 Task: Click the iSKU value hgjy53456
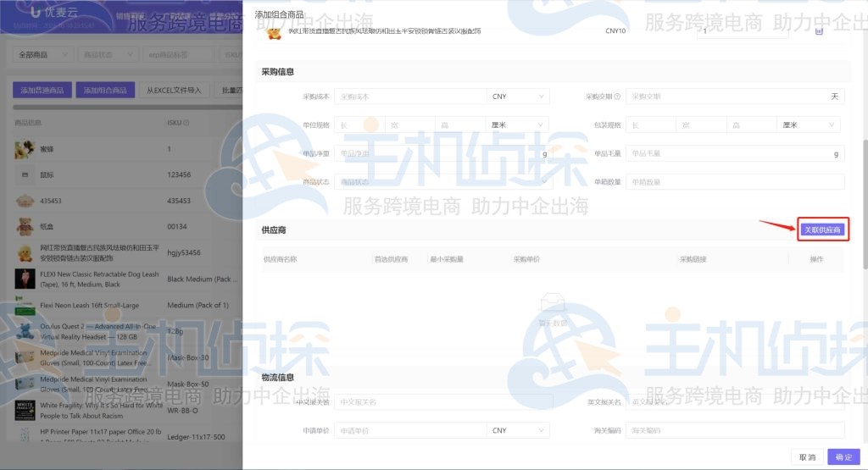click(184, 252)
